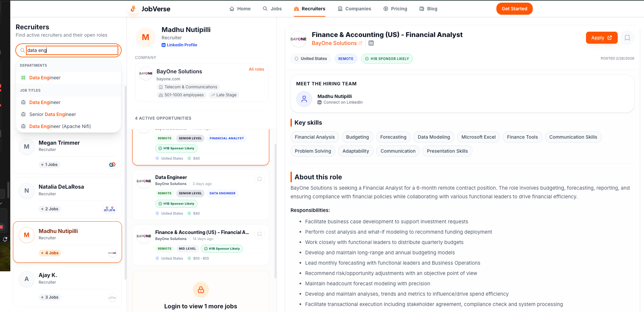
Task: Click the Apply button for the Financial Analyst role
Action: 601,38
